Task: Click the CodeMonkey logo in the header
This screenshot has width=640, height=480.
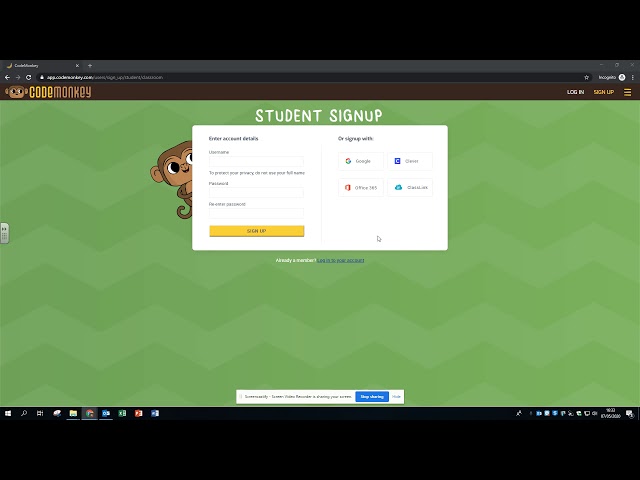Action: 48,92
